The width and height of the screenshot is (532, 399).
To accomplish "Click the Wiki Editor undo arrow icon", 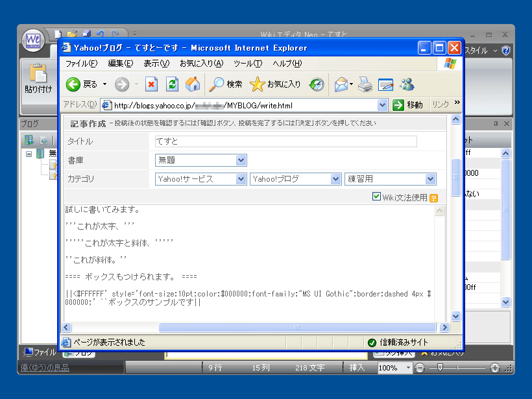I will pos(101,34).
